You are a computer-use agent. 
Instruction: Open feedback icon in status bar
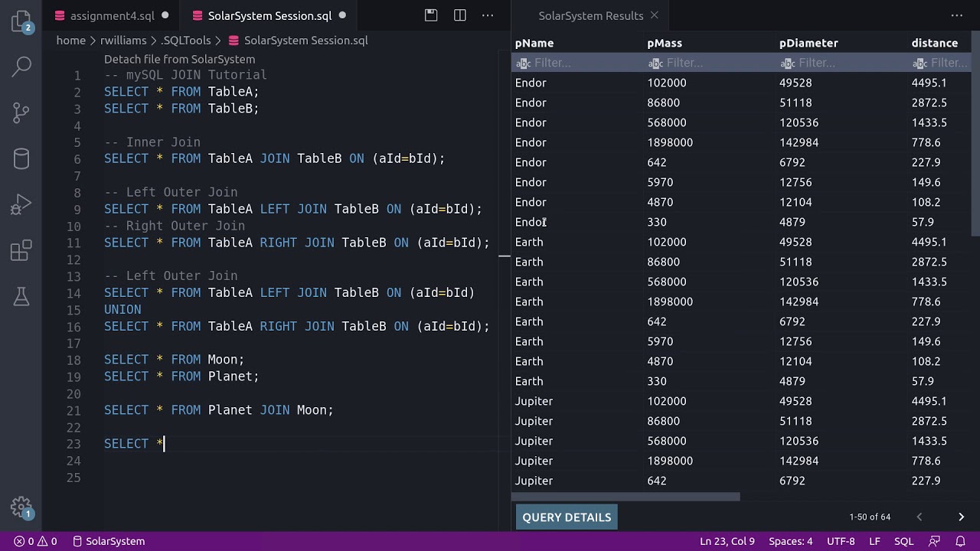tap(934, 541)
